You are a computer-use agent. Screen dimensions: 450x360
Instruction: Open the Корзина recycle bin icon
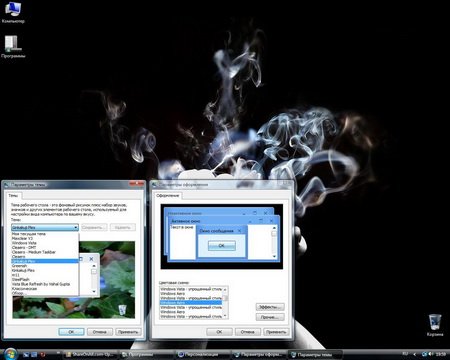point(435,324)
